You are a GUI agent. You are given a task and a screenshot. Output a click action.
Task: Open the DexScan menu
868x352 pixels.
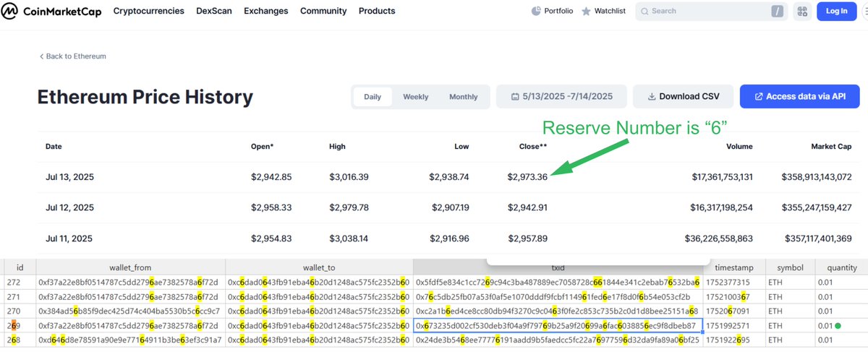214,11
